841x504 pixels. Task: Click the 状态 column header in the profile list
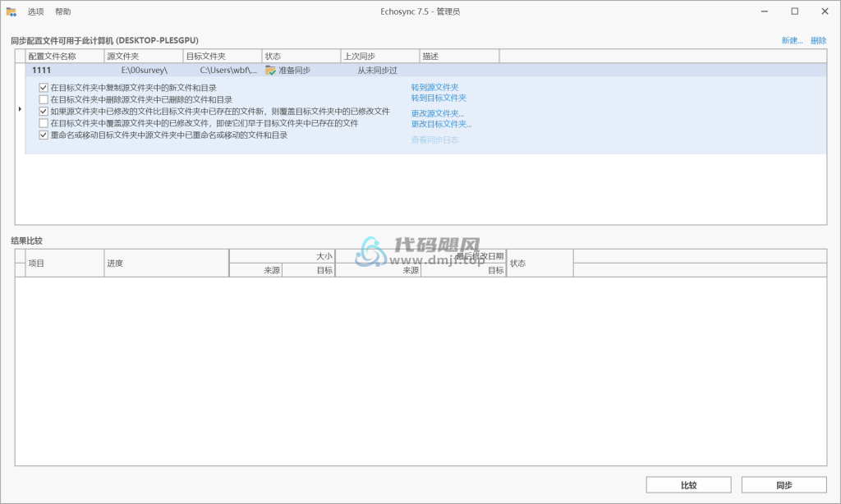click(301, 57)
